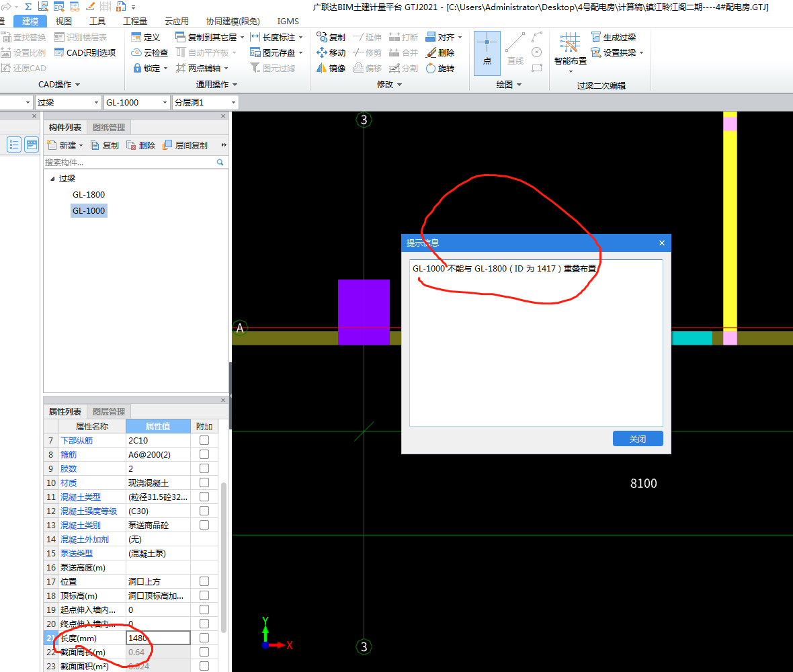The height and width of the screenshot is (672, 793).
Task: Switch to 图纸管理 tab
Action: tap(109, 128)
